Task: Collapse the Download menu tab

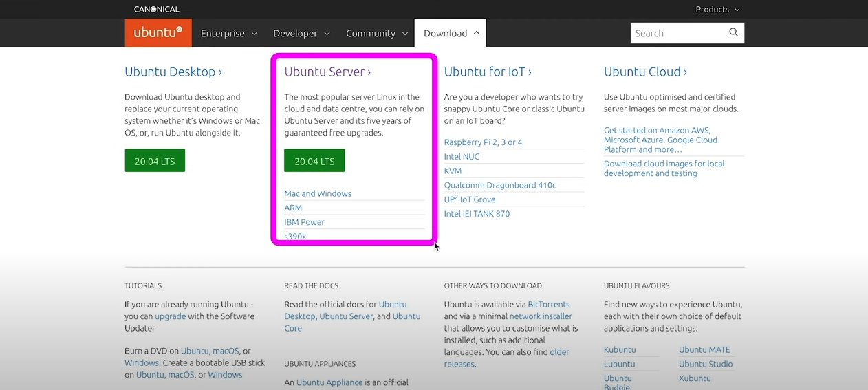Action: tap(451, 33)
